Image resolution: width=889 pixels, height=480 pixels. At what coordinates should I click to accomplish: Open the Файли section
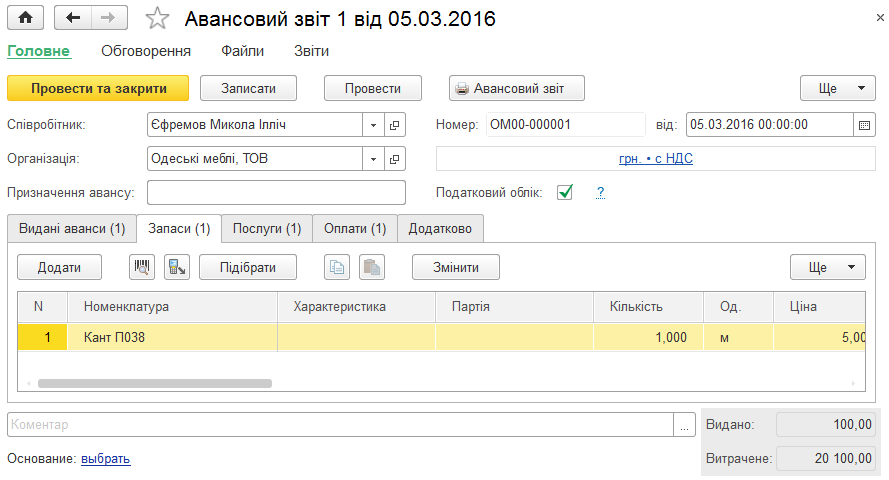coord(242,51)
